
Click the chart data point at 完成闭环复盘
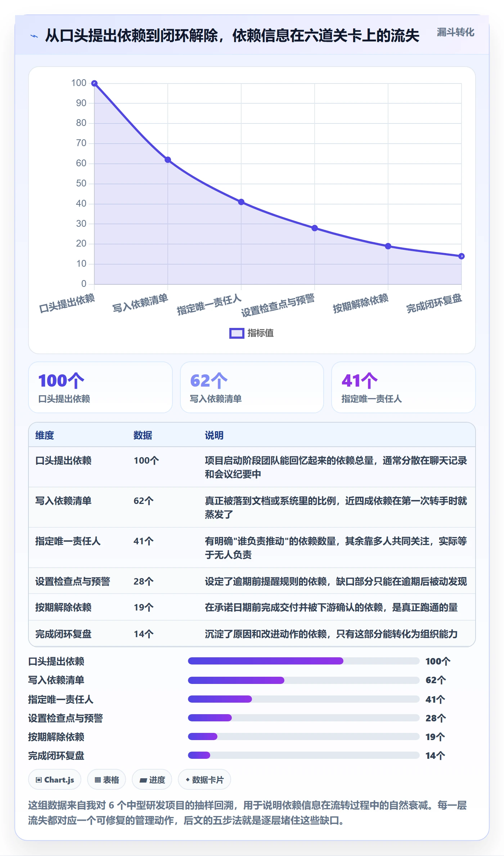(x=462, y=256)
